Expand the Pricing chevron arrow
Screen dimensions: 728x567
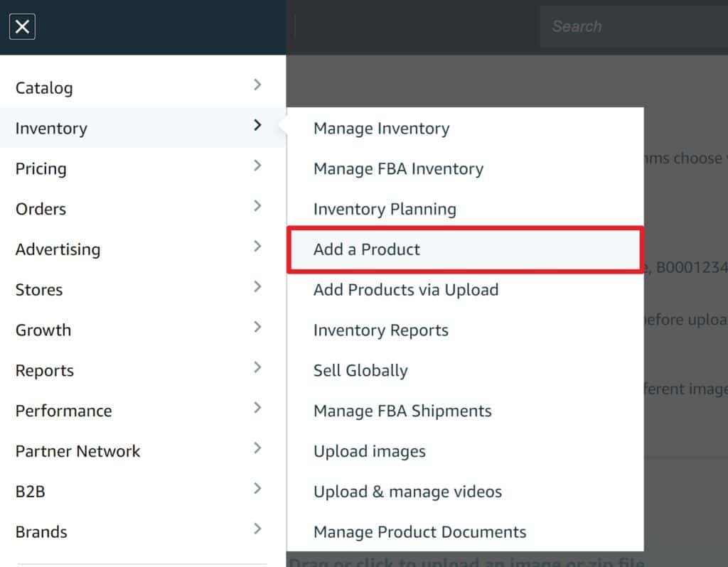(x=257, y=166)
